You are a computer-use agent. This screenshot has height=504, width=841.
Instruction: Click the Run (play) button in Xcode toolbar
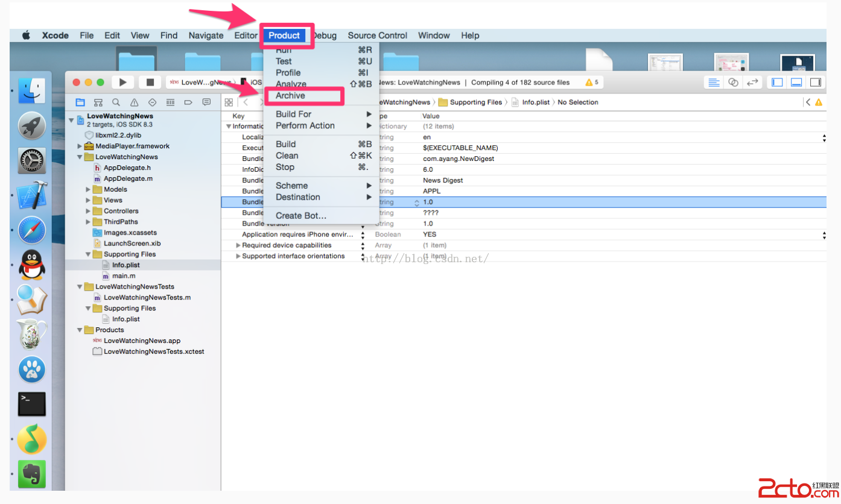[123, 82]
